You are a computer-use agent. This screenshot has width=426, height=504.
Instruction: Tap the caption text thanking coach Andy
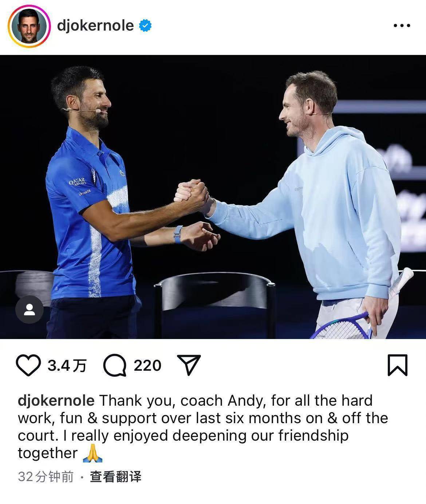[203, 427]
